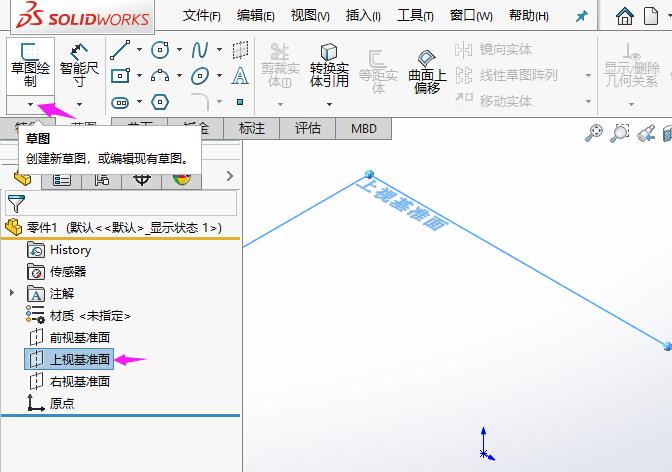Open the dropdown arrow under 转换实体引用
The height and width of the screenshot is (472, 672).
pyautogui.click(x=329, y=104)
